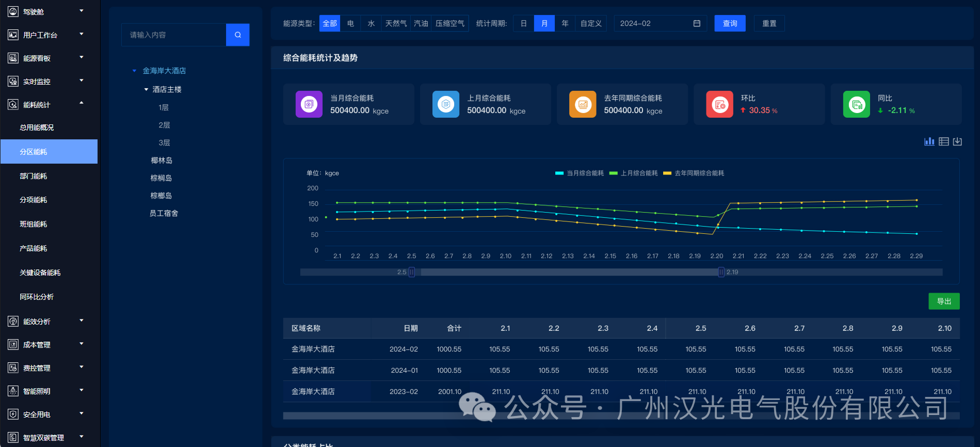Click the 请输入内容 search input field
980x447 pixels.
click(x=174, y=35)
